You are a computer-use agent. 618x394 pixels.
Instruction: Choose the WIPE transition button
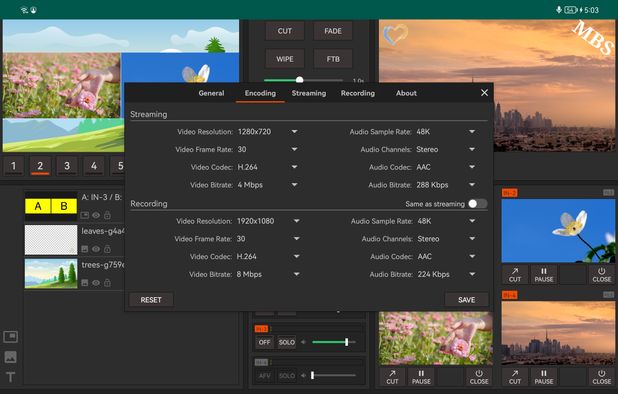click(285, 59)
